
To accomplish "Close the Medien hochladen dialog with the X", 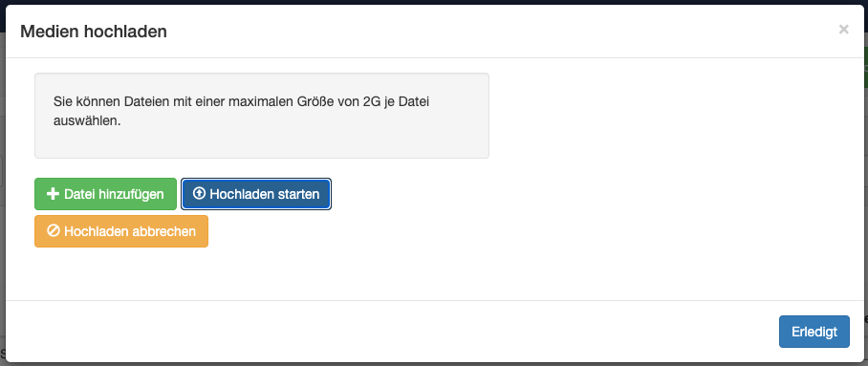I will 844,30.
